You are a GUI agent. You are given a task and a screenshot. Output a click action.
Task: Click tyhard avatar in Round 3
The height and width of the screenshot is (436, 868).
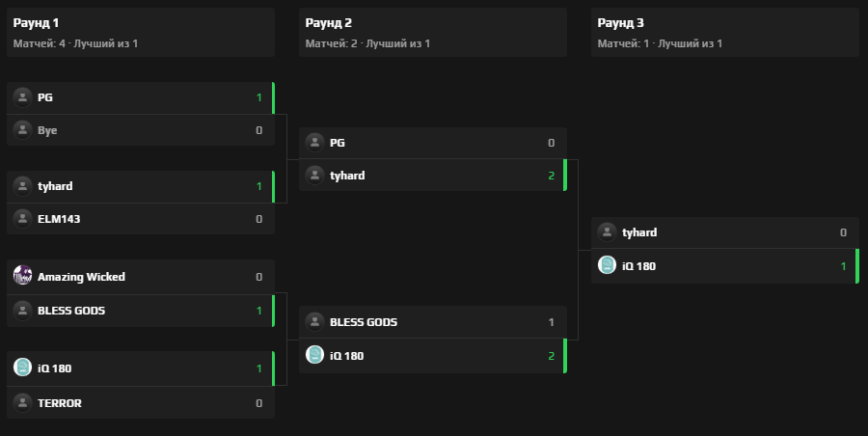click(608, 232)
